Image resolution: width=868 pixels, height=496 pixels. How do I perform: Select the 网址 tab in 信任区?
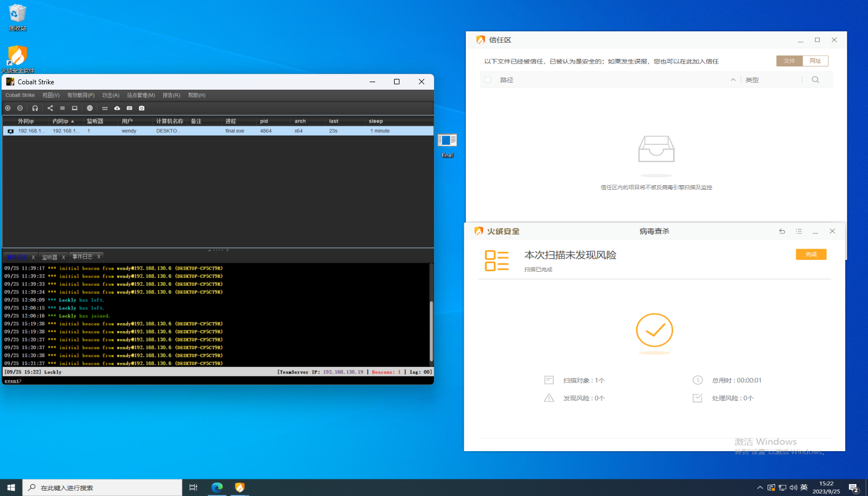point(815,61)
